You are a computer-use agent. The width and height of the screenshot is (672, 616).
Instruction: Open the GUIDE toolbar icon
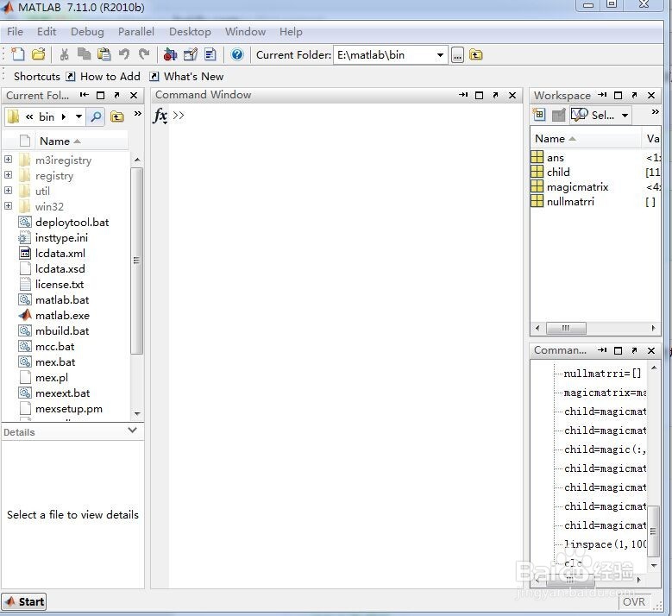pos(191,54)
